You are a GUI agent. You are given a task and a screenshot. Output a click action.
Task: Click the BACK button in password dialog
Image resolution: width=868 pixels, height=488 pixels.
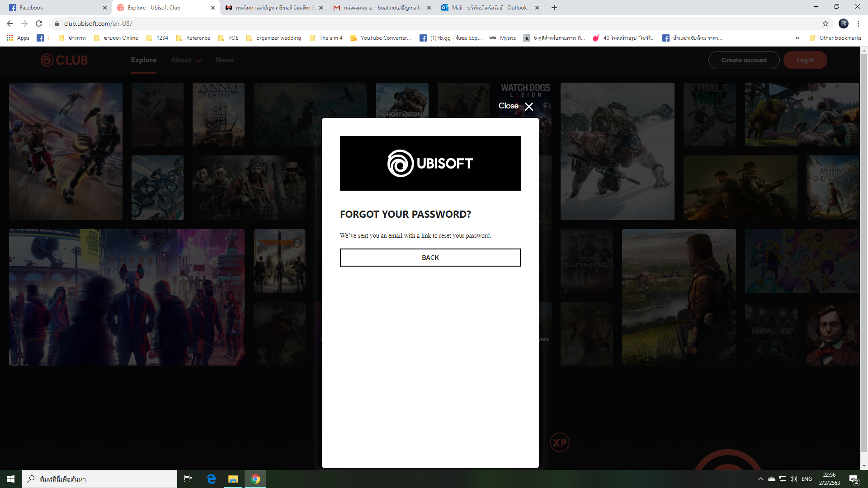430,257
